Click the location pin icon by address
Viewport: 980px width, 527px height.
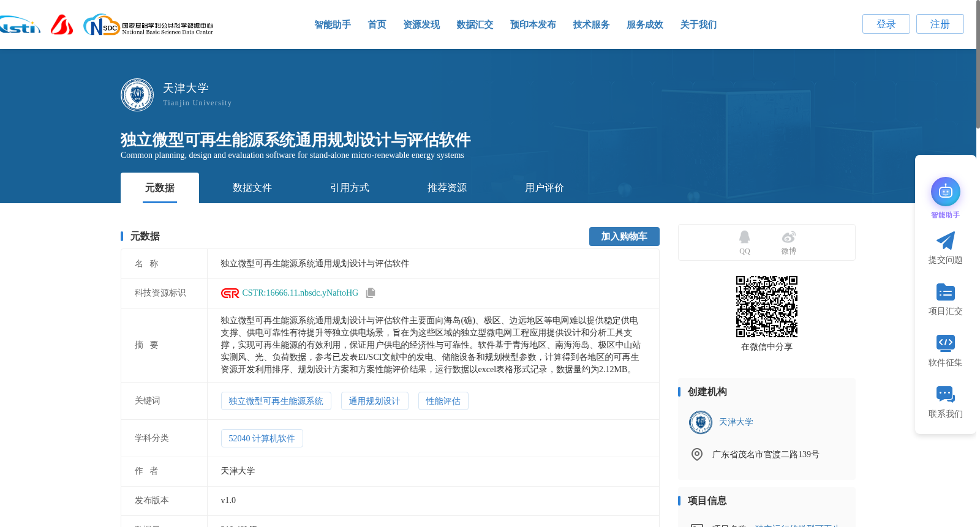(x=697, y=454)
